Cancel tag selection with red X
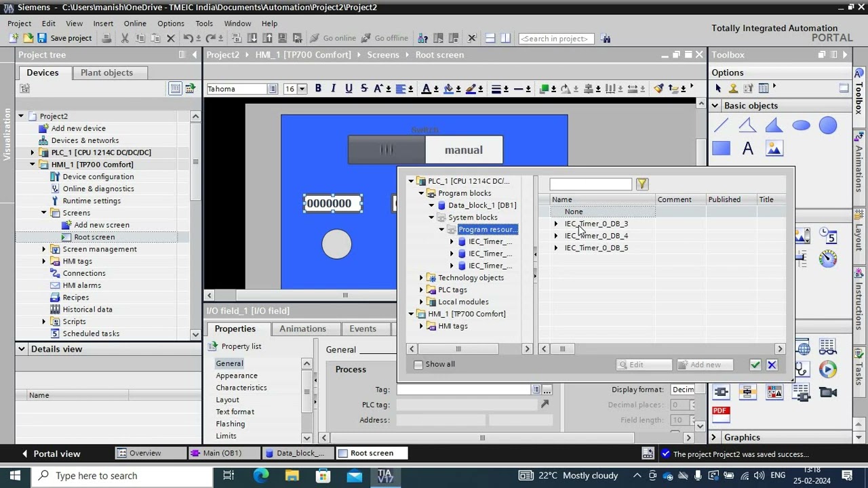This screenshot has height=488, width=868. click(772, 365)
